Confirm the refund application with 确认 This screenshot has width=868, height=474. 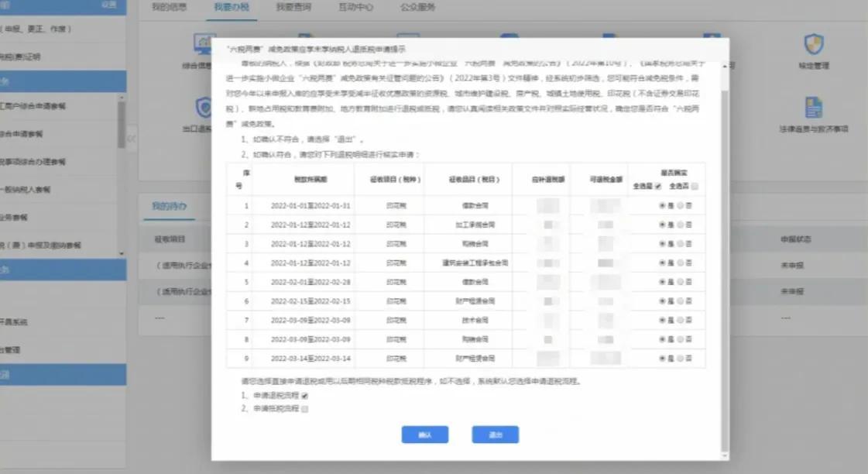pyautogui.click(x=424, y=434)
